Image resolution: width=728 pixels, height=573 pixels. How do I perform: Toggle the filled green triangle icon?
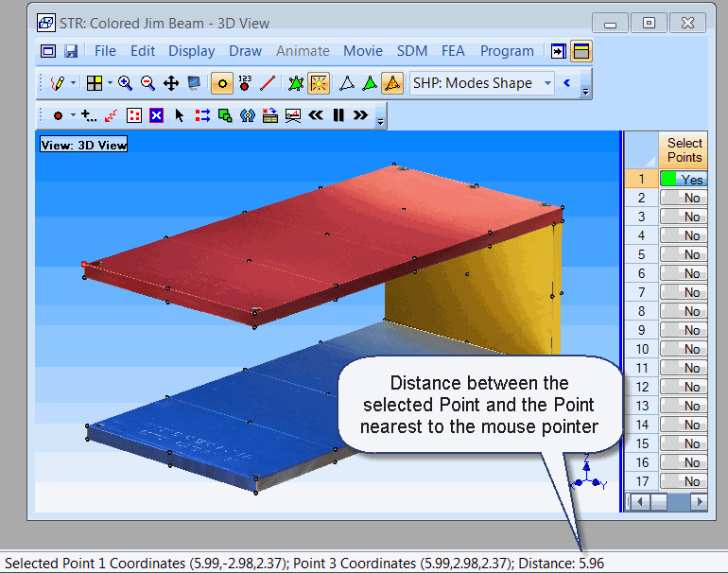pos(370,83)
